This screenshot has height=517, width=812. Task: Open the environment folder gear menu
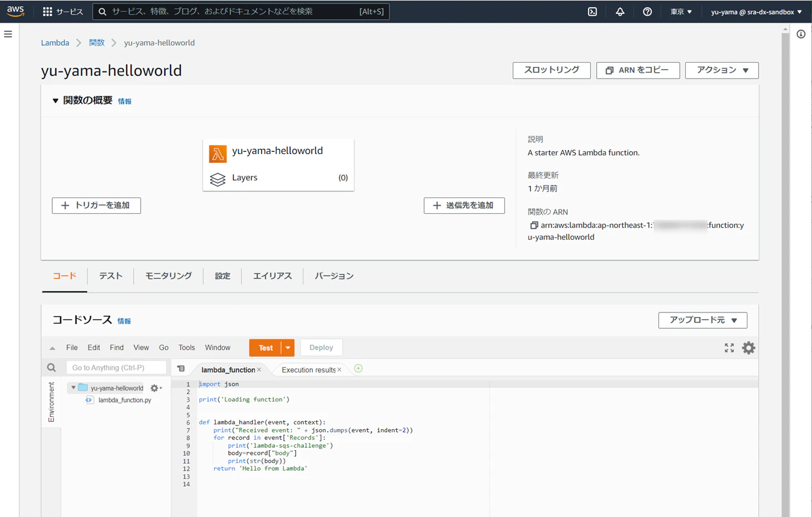click(155, 388)
